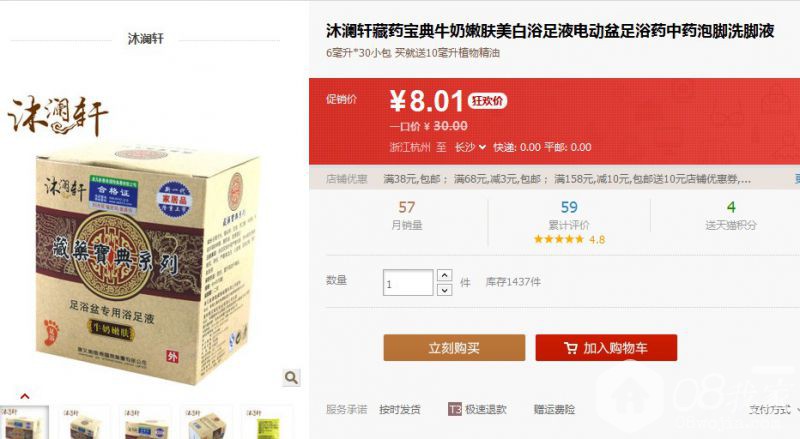Open the 长沙 destination city dropdown

click(470, 147)
